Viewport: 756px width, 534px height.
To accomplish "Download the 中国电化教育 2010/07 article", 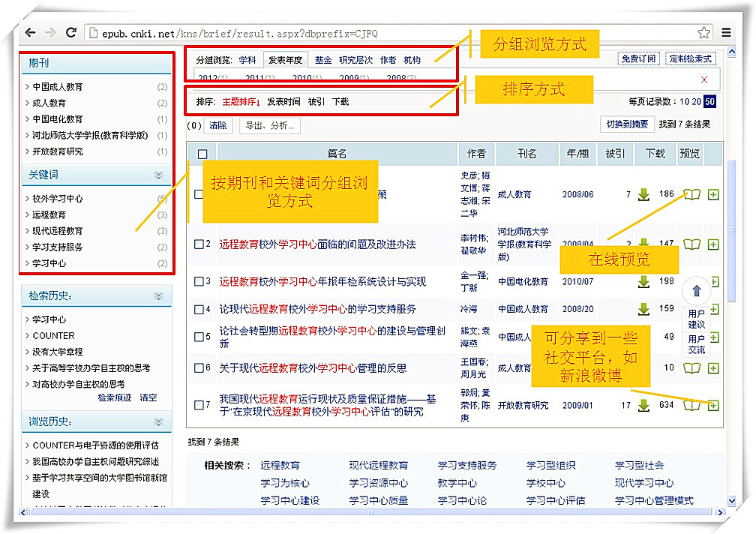I will (643, 281).
